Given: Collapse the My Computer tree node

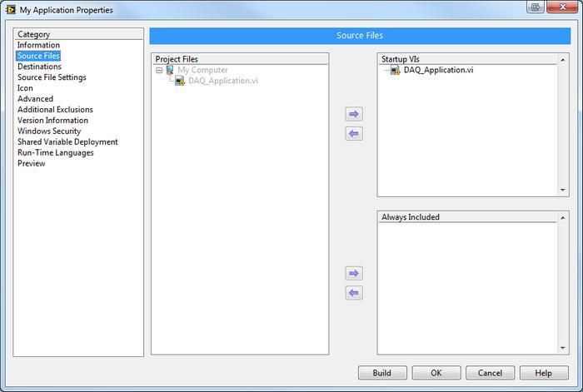Looking at the screenshot, I should [x=159, y=70].
